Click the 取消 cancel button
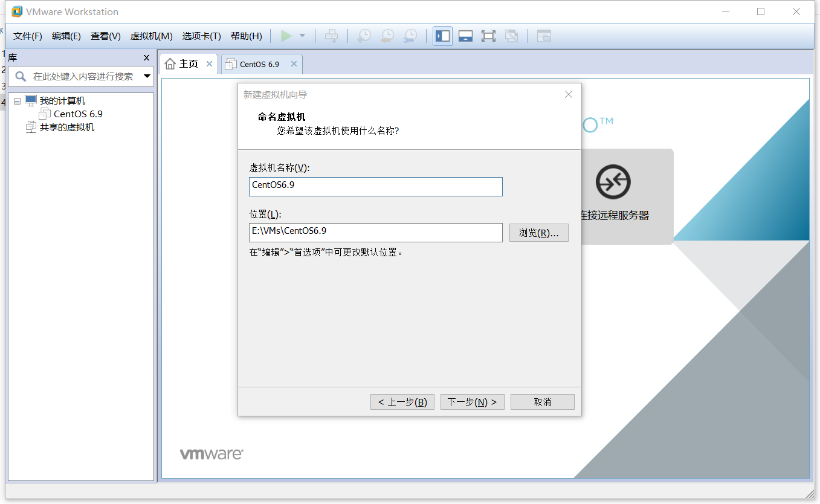Screen dimensions: 820x504 pyautogui.click(x=543, y=402)
